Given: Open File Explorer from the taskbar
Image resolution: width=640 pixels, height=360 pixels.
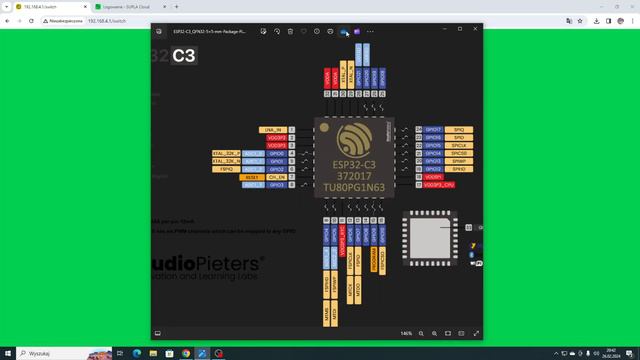Looking at the screenshot, I should pos(153,353).
